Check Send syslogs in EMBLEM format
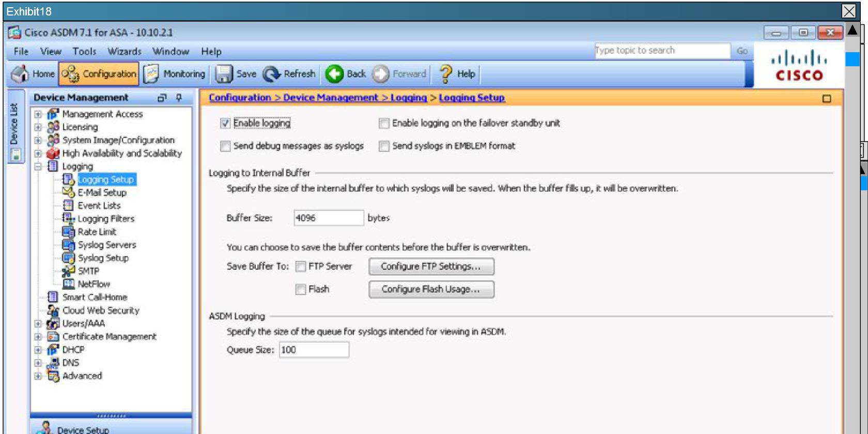Image resolution: width=868 pixels, height=434 pixels. (x=384, y=146)
